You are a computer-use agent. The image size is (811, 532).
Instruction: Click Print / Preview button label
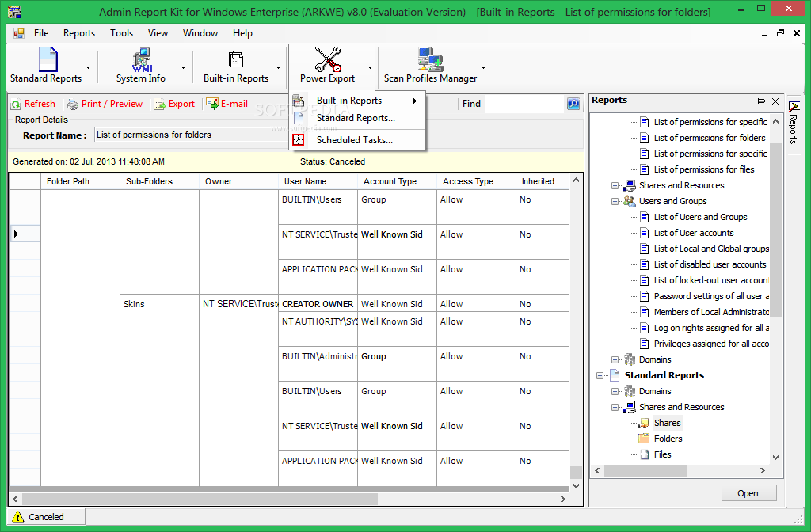click(112, 104)
